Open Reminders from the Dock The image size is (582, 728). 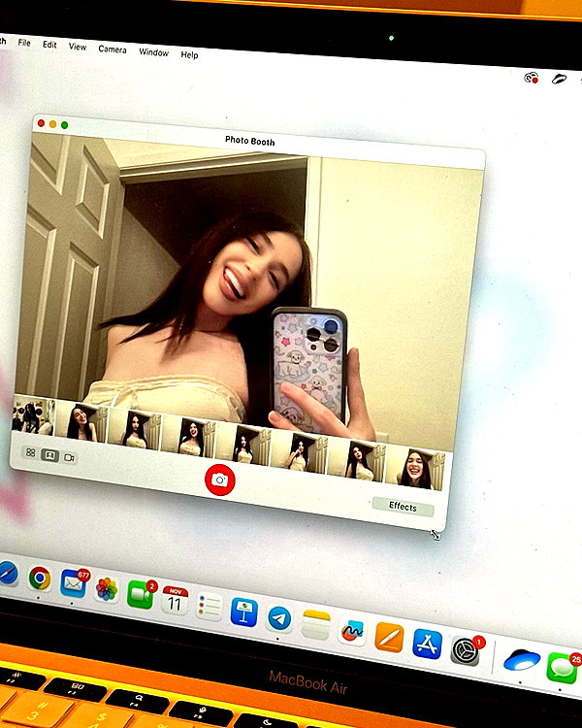pyautogui.click(x=209, y=606)
